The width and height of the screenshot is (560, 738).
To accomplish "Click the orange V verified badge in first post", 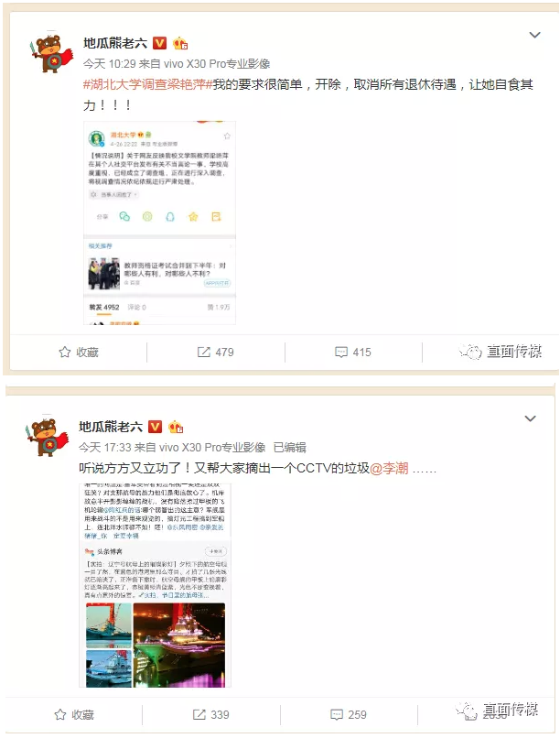I will click(160, 43).
